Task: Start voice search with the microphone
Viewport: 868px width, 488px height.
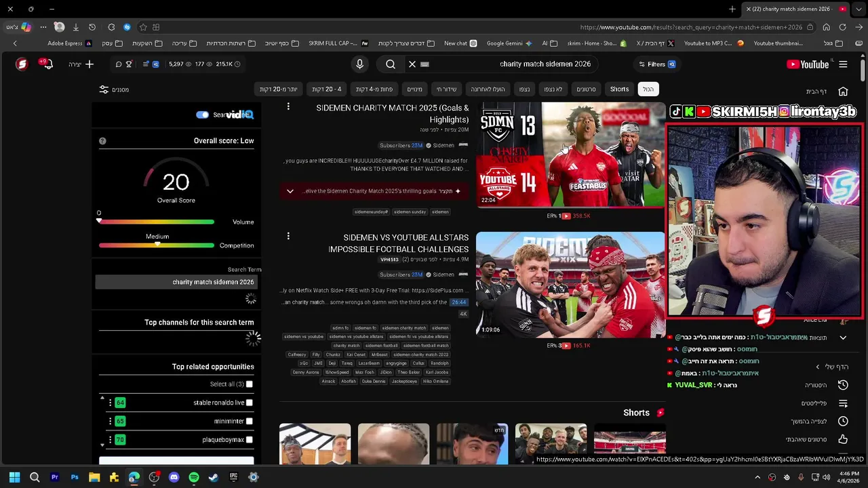Action: tap(360, 64)
